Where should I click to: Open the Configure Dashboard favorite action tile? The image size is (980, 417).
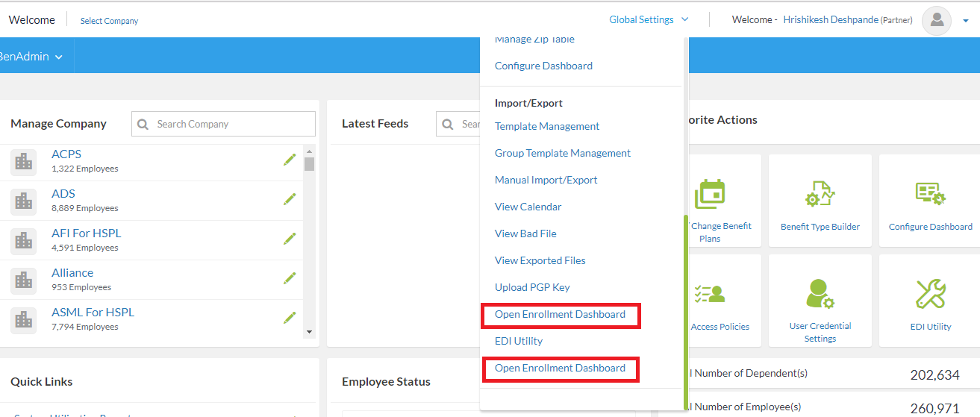point(930,194)
